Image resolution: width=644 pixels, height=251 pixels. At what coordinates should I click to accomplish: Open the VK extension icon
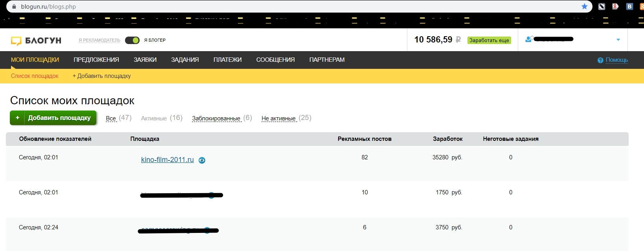click(x=629, y=6)
